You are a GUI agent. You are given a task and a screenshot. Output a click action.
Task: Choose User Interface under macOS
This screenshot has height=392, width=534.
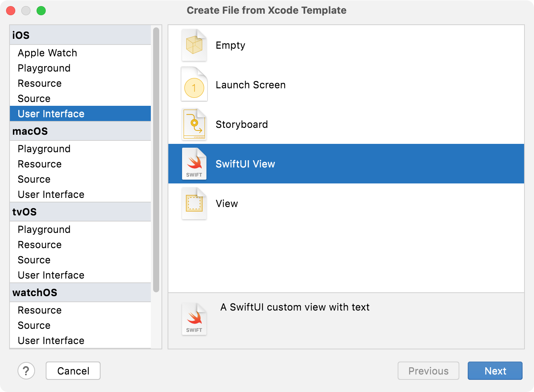(51, 194)
